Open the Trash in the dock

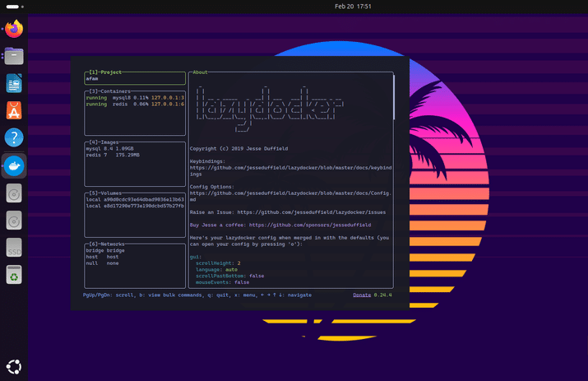pyautogui.click(x=14, y=275)
